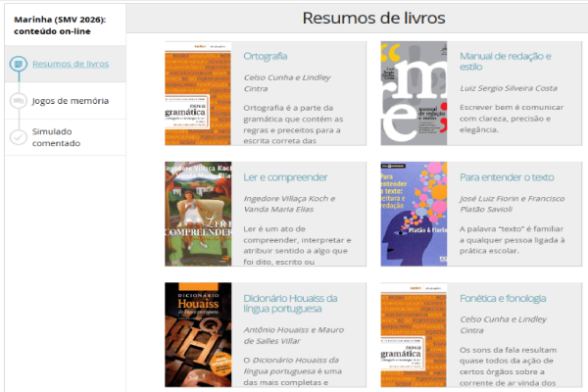Click author text Ingedore Villaça Koch e Vanda Maria Elias
Screen dimensions: 588x392
(289, 204)
